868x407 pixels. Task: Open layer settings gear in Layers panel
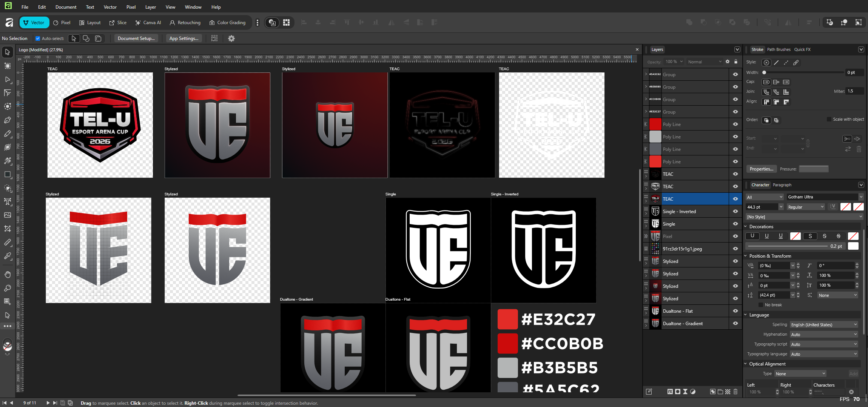[x=728, y=61]
